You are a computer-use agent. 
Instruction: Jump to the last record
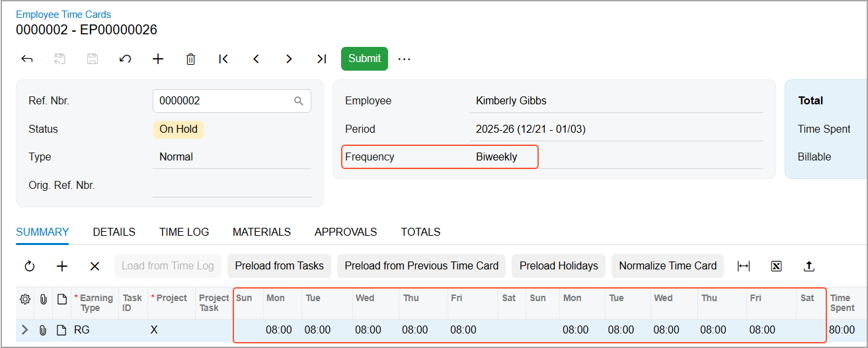coord(321,59)
